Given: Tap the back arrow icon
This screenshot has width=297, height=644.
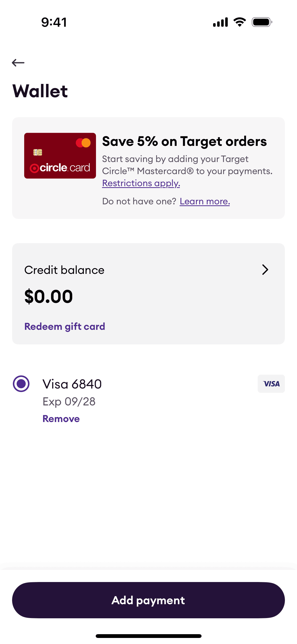Looking at the screenshot, I should click(x=18, y=62).
